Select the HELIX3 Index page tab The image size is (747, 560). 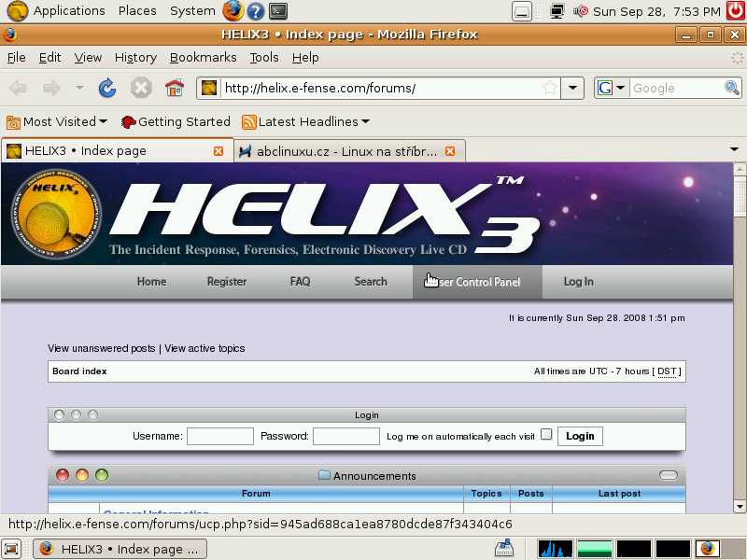pyautogui.click(x=118, y=151)
